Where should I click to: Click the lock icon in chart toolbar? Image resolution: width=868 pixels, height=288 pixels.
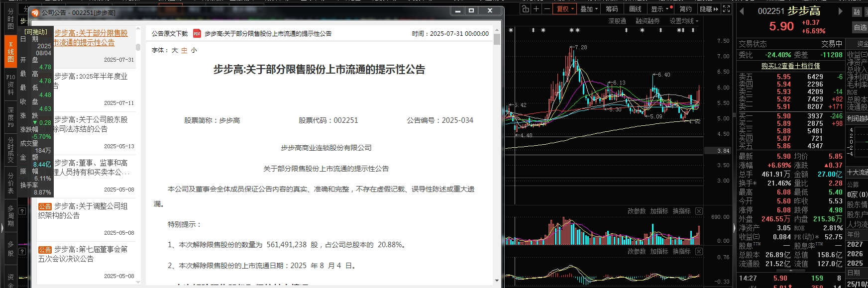click(x=525, y=9)
